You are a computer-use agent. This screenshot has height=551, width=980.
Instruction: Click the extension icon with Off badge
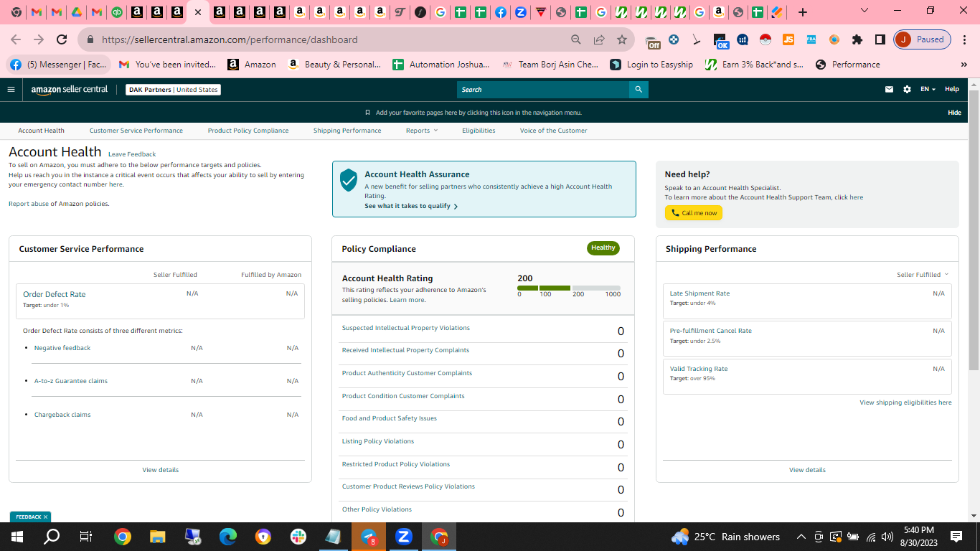pos(652,41)
